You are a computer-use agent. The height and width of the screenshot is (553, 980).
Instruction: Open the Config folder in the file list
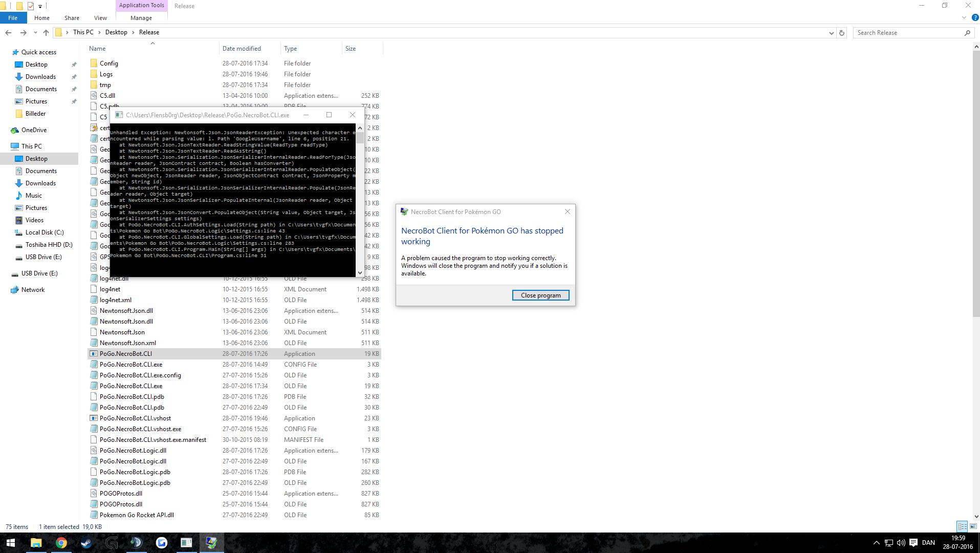[x=109, y=63]
